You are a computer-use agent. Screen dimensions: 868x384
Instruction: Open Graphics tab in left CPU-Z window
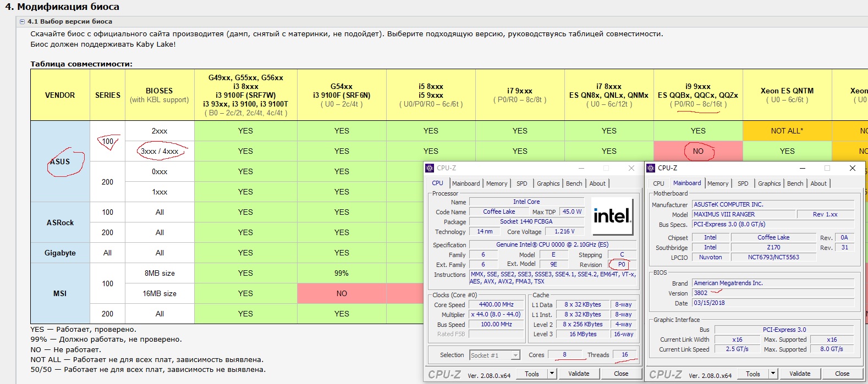pyautogui.click(x=548, y=183)
